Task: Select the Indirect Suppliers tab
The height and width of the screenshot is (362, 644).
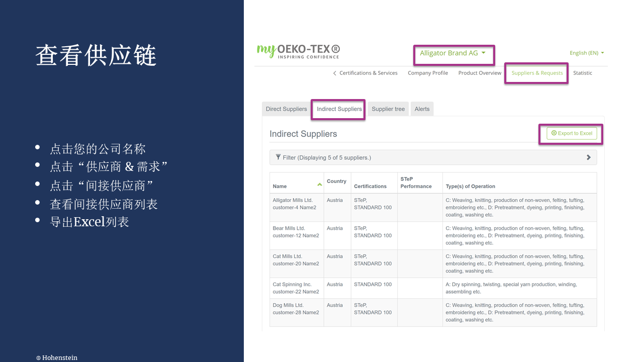Action: [339, 109]
